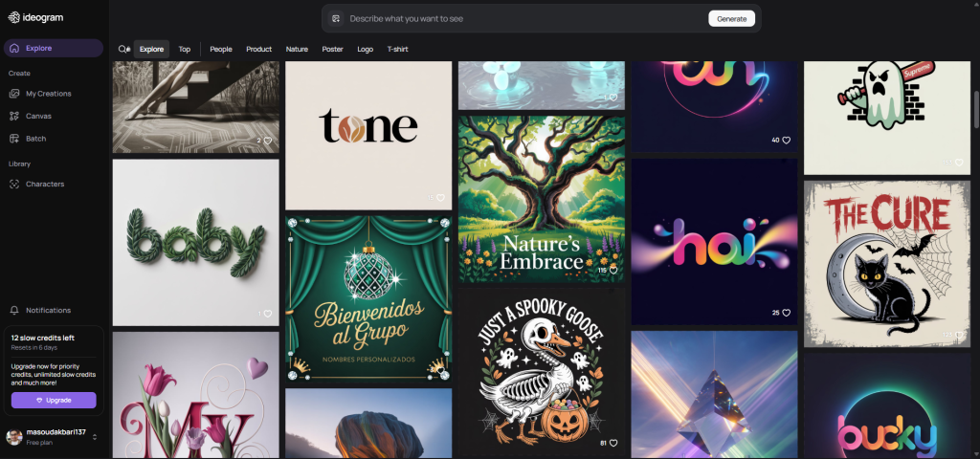Go to Batch generation in the sidebar
Image resolution: width=980 pixels, height=459 pixels.
point(35,139)
